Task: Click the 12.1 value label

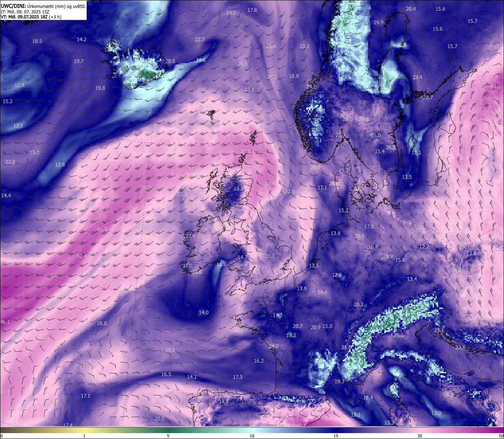Action: click(356, 415)
